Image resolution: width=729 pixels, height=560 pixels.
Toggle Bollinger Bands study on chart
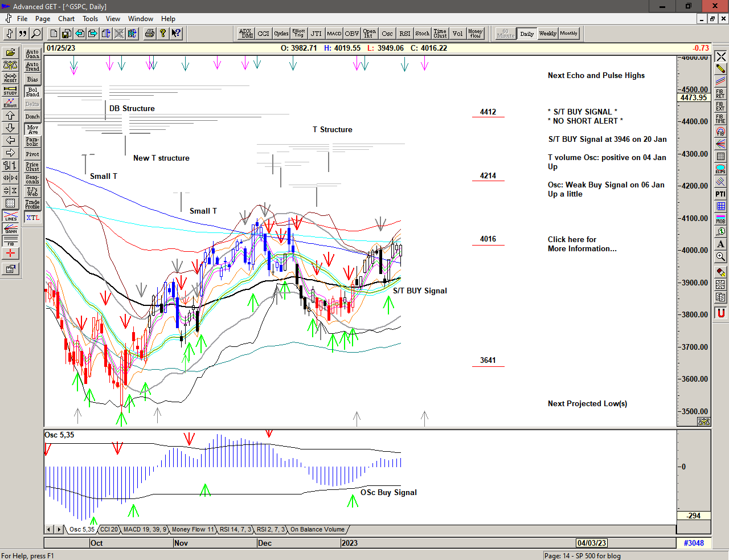(32, 92)
